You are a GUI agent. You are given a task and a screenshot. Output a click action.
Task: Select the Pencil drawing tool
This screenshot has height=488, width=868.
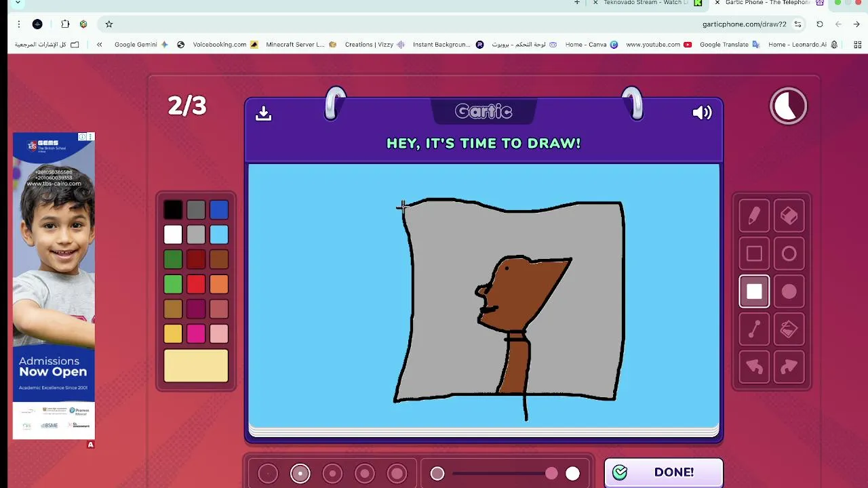(x=754, y=216)
